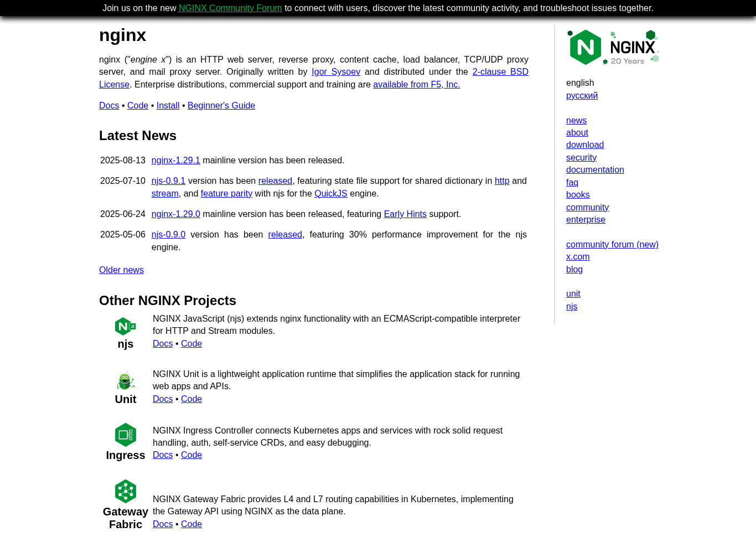Click the http module link

point(502,181)
